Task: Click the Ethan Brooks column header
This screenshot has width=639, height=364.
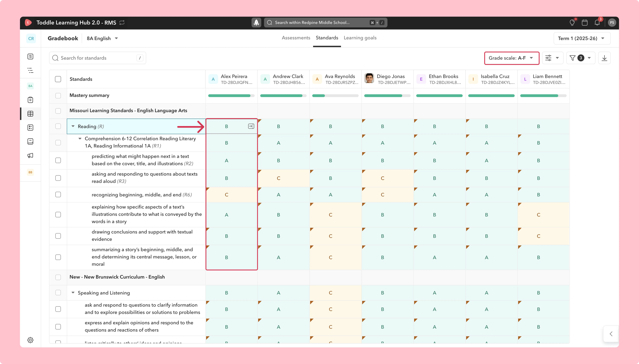Action: point(440,79)
